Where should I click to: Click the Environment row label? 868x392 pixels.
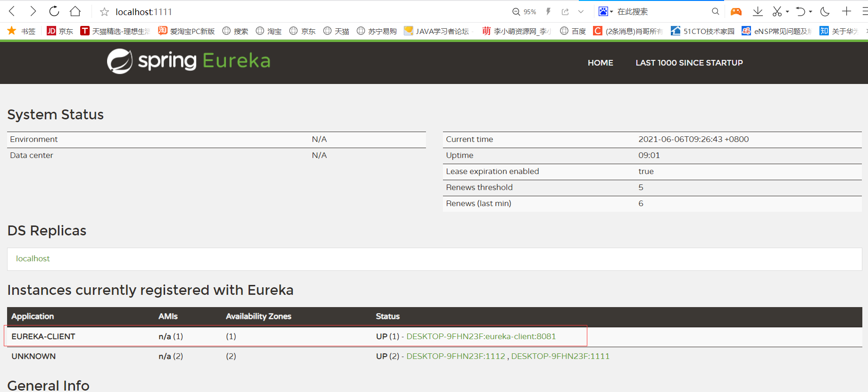pos(34,139)
